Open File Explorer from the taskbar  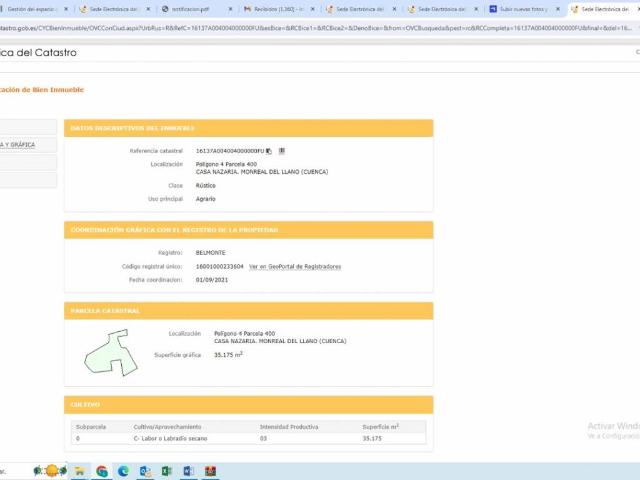click(80, 471)
